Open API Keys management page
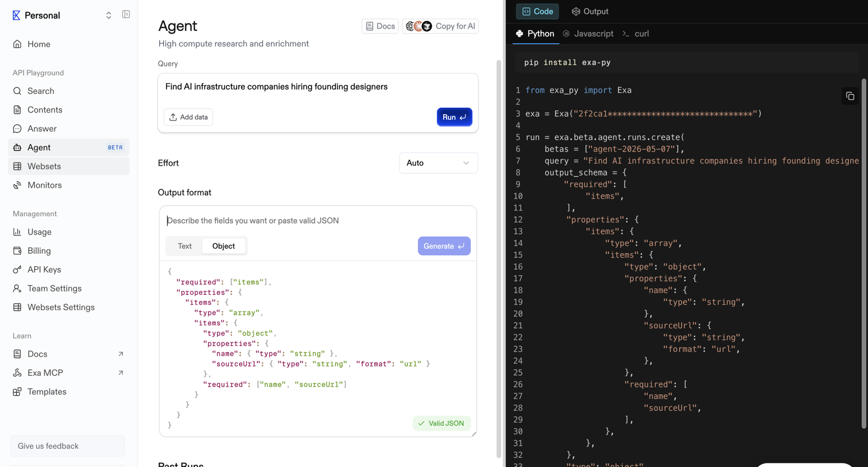Image resolution: width=868 pixels, height=467 pixels. (x=69, y=270)
